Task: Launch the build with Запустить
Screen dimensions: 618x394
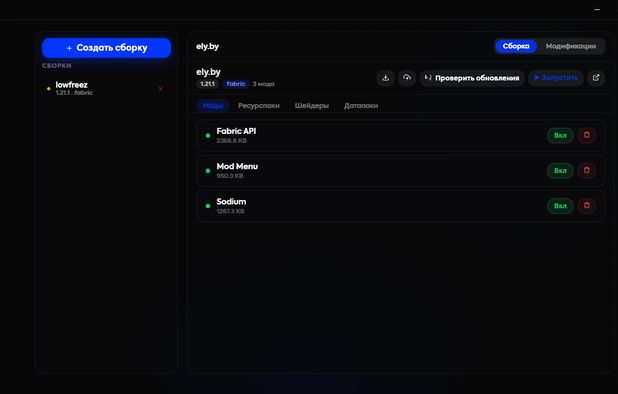Action: 556,78
